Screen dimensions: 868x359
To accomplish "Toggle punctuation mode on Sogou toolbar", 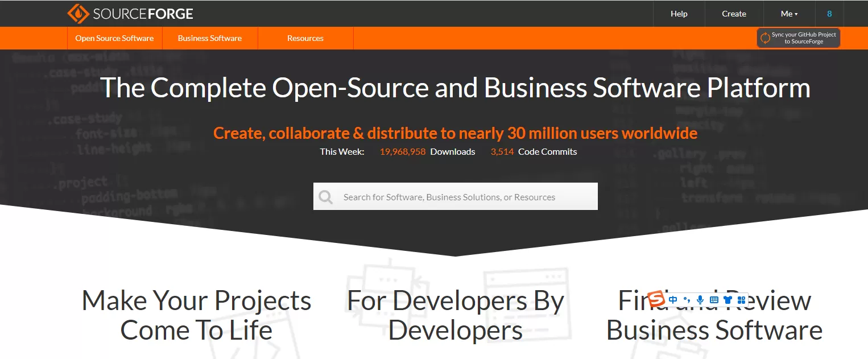I will click(x=687, y=300).
